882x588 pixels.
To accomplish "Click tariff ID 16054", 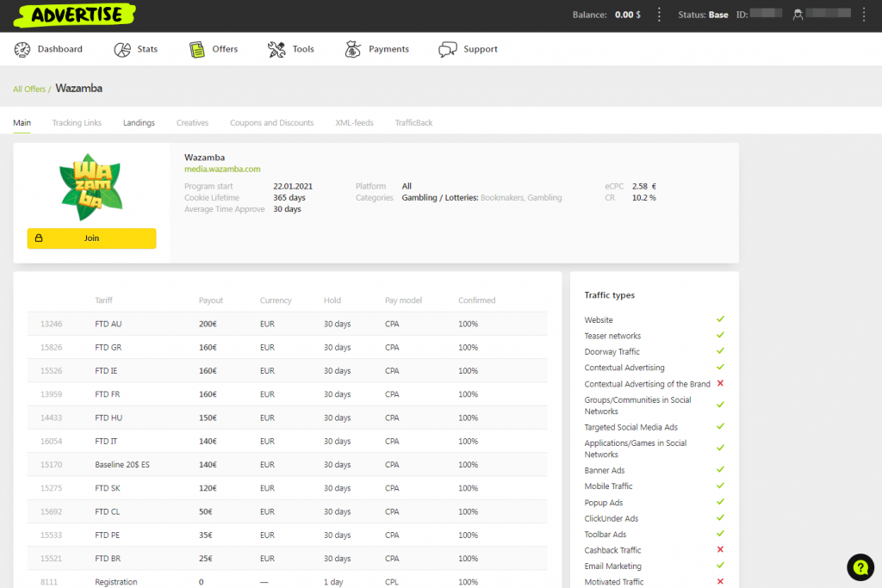I will (51, 442).
